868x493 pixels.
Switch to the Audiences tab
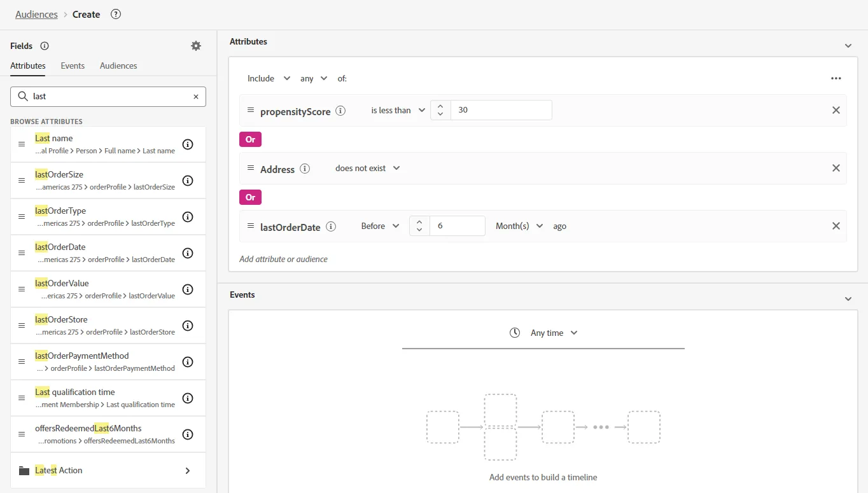[118, 66]
